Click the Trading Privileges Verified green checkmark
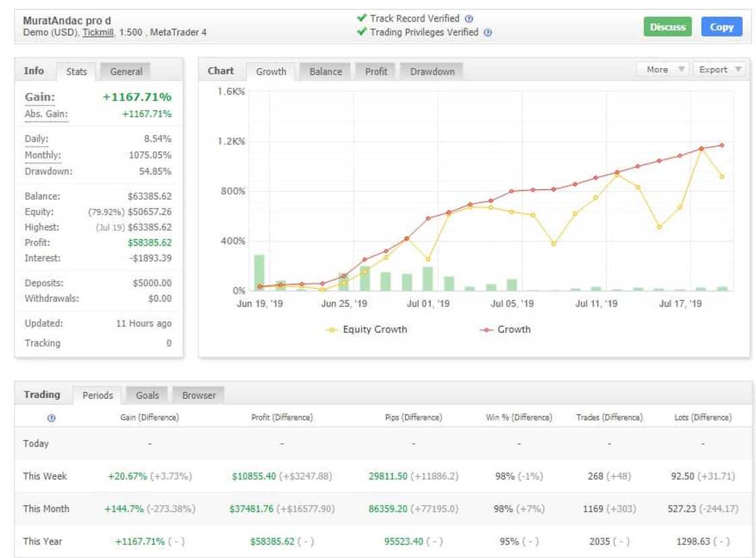The width and height of the screenshot is (756, 558). (362, 32)
